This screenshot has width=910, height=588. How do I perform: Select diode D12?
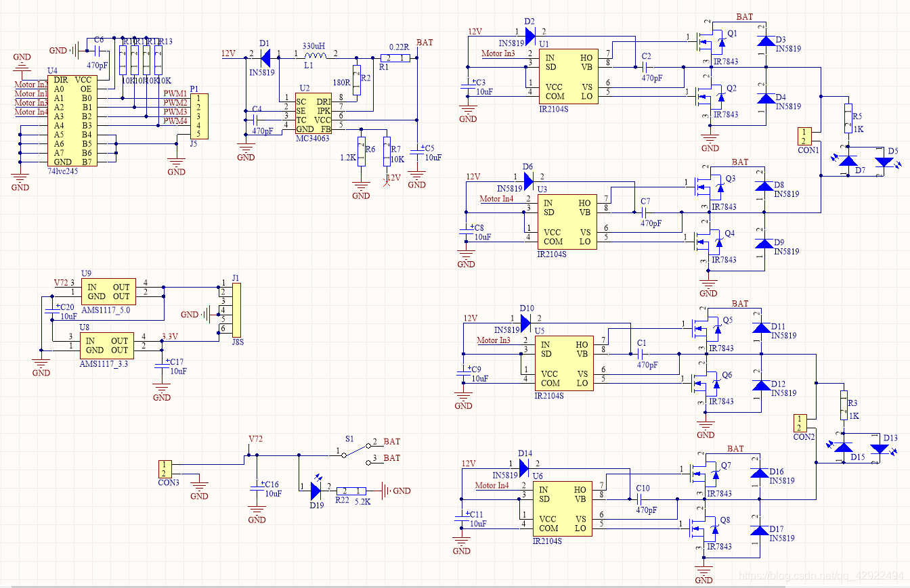click(x=760, y=386)
